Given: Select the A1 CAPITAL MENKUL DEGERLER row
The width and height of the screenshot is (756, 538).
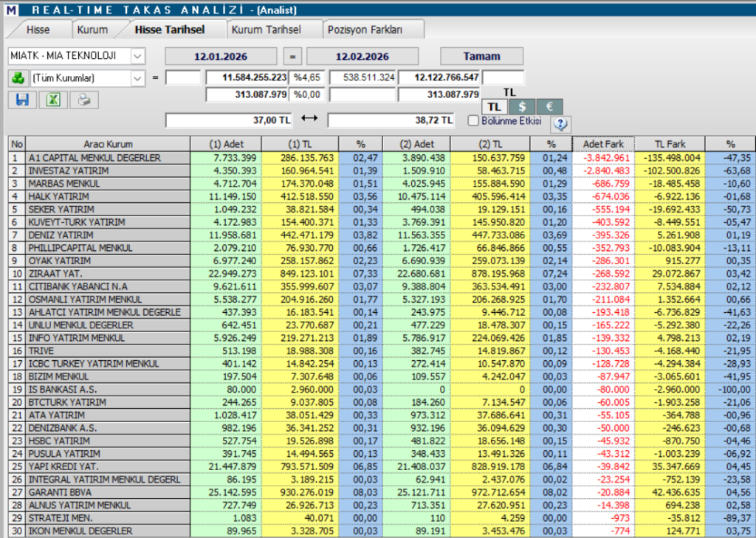Looking at the screenshot, I should point(382,158).
